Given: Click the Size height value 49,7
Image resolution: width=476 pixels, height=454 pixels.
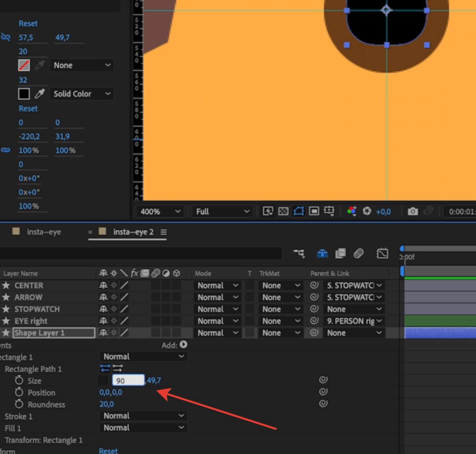Looking at the screenshot, I should coord(154,380).
